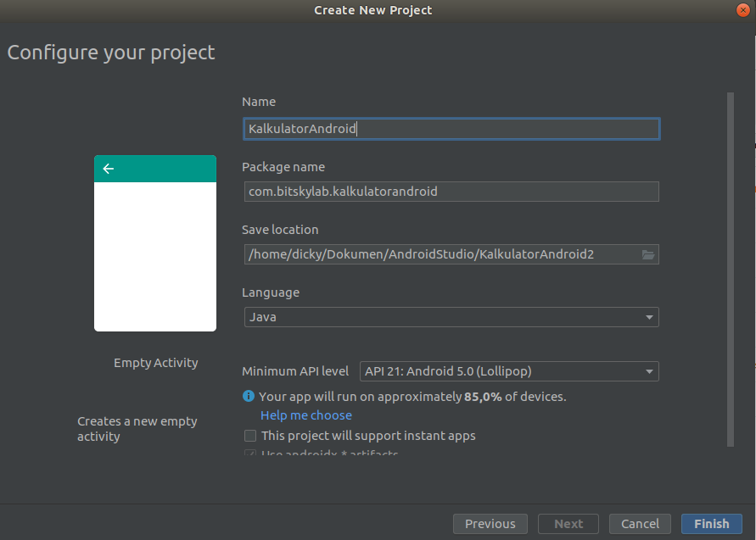
Task: Expand the Minimum API level dropdown
Action: pyautogui.click(x=508, y=370)
